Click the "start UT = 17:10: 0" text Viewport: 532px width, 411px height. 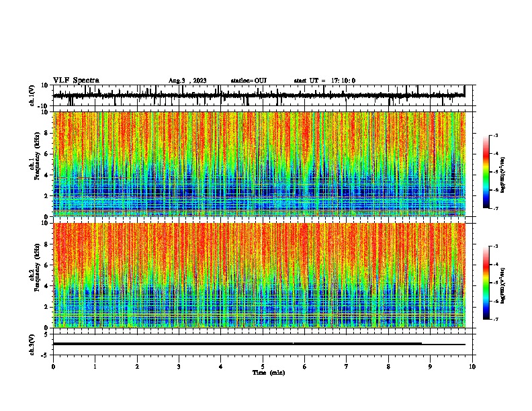click(x=324, y=81)
